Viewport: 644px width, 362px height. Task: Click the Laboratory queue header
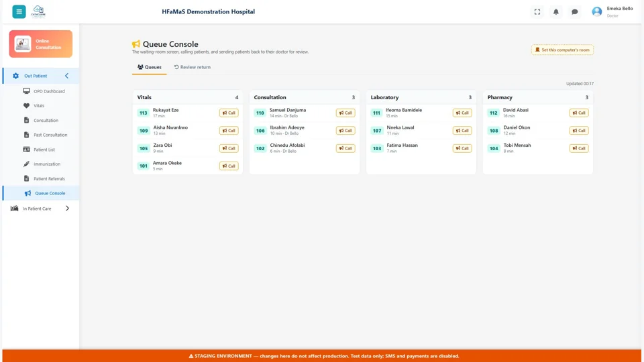click(x=421, y=97)
